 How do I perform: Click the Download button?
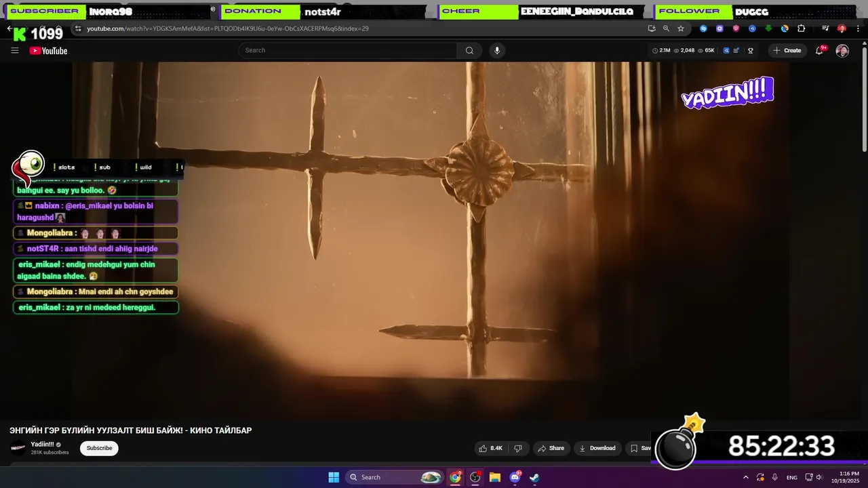[x=597, y=448]
